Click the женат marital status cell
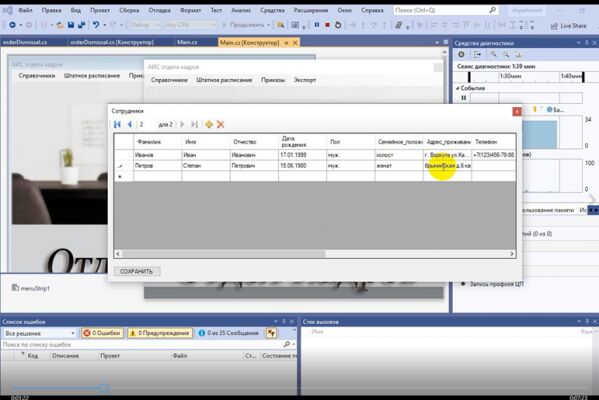The image size is (599, 400). [399, 165]
